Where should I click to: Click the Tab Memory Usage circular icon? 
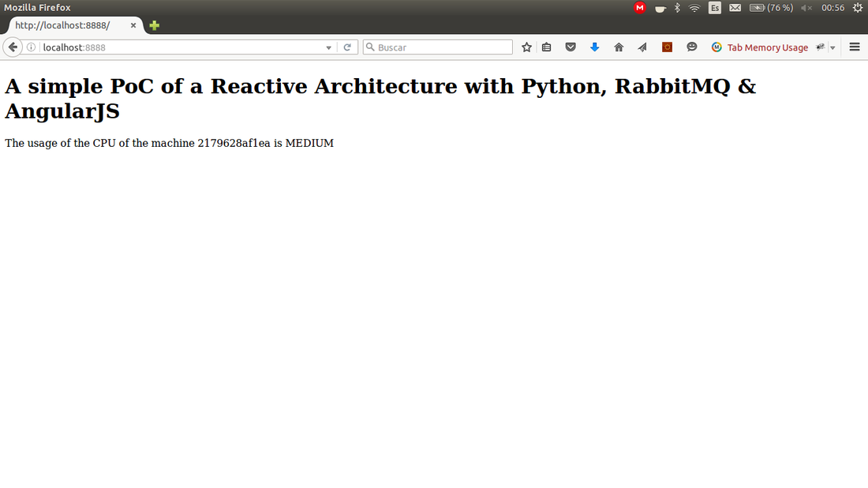716,47
